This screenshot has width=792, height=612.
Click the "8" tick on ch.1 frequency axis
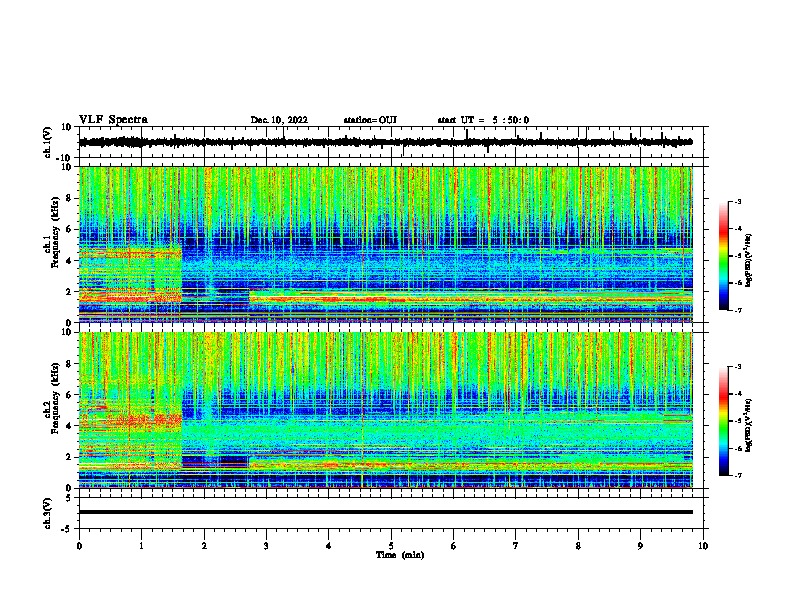[x=70, y=198]
